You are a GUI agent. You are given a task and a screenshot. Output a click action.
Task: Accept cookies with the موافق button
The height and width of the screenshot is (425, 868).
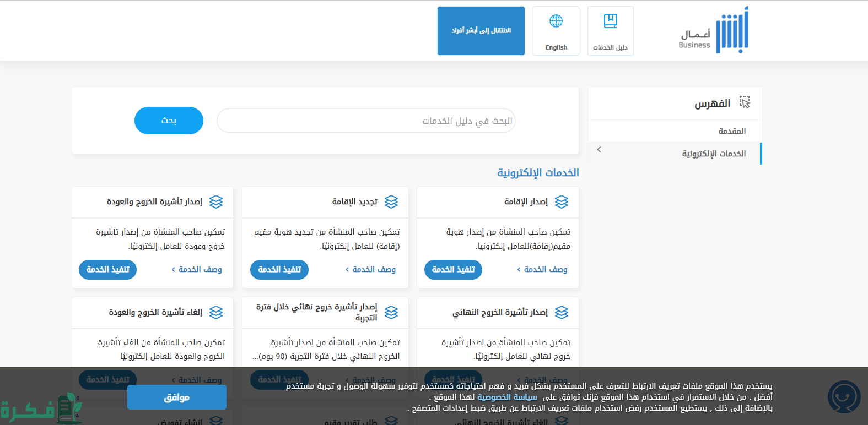coord(176,397)
